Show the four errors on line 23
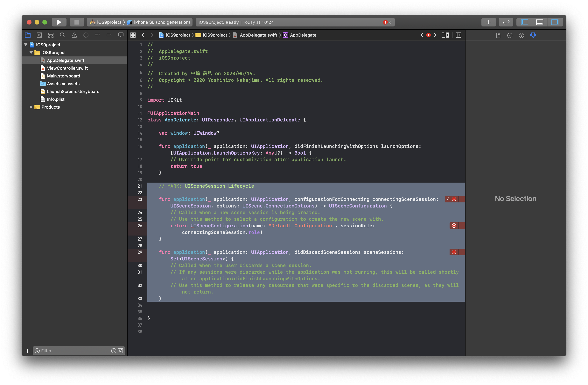The width and height of the screenshot is (588, 385). pos(452,199)
